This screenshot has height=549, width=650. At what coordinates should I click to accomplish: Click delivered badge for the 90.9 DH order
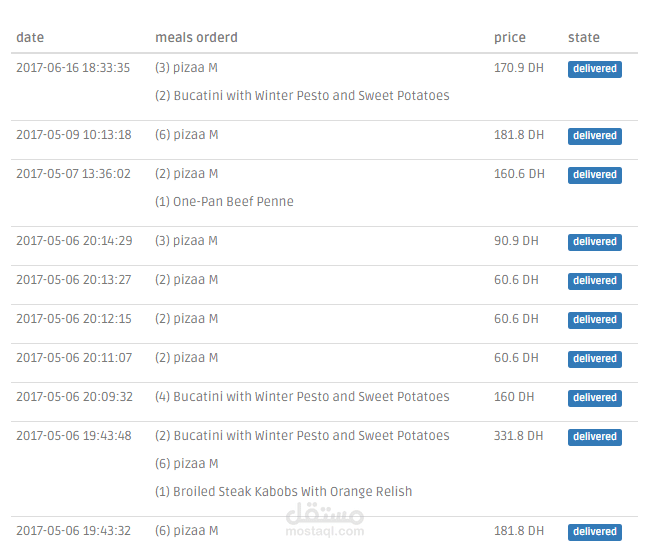pyautogui.click(x=595, y=242)
